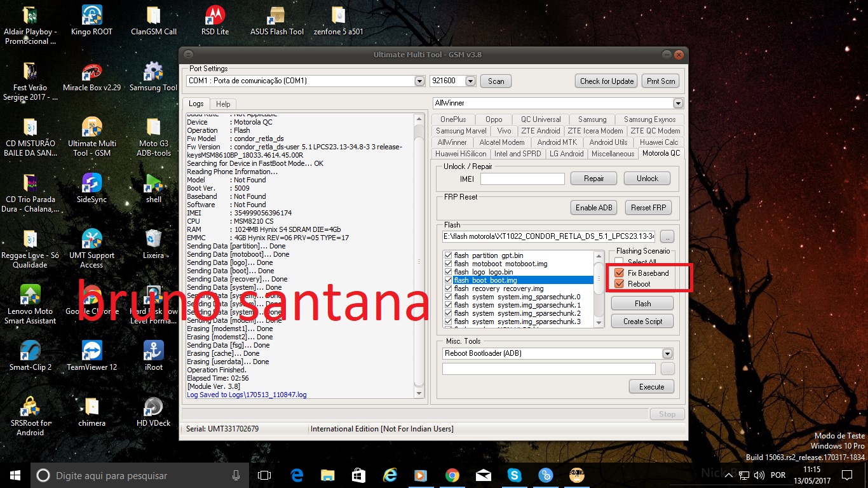Uncheck the Reboot checkbox

coord(620,284)
